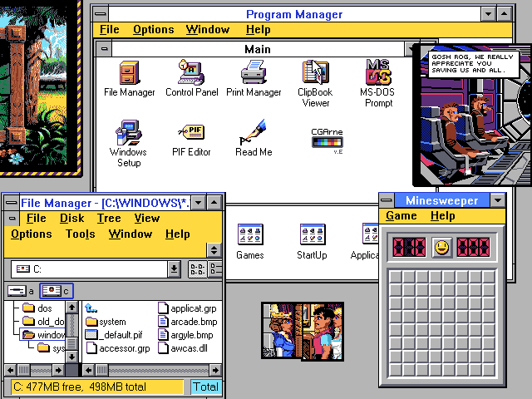This screenshot has height=399, width=532.
Task: Open Minesweeper Help menu
Action: point(443,216)
